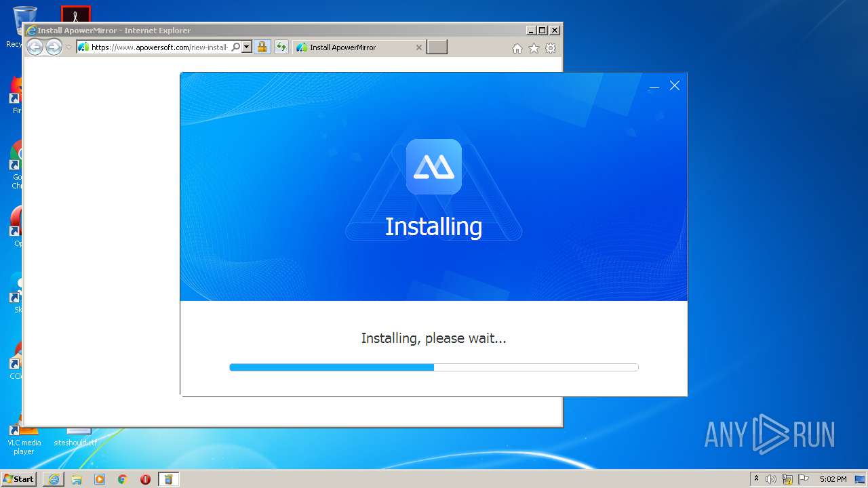Click the installer taskbar button
Screen dimensions: 868x488
169,479
